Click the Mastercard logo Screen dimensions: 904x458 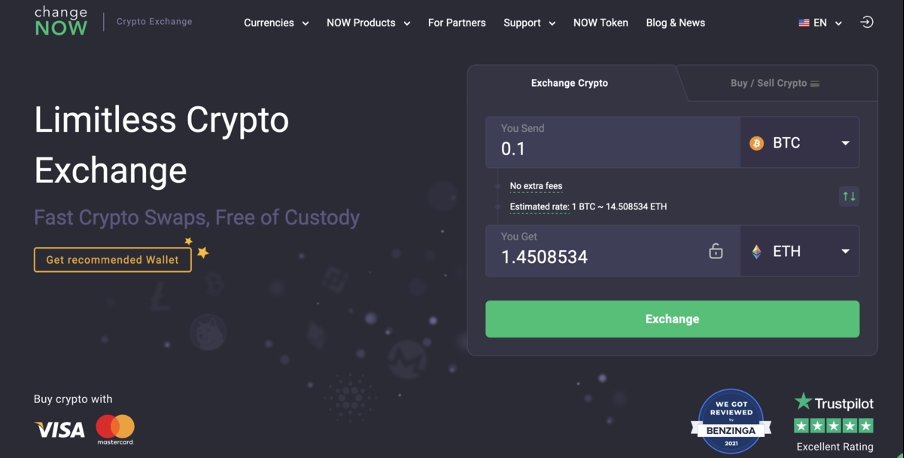coord(115,429)
